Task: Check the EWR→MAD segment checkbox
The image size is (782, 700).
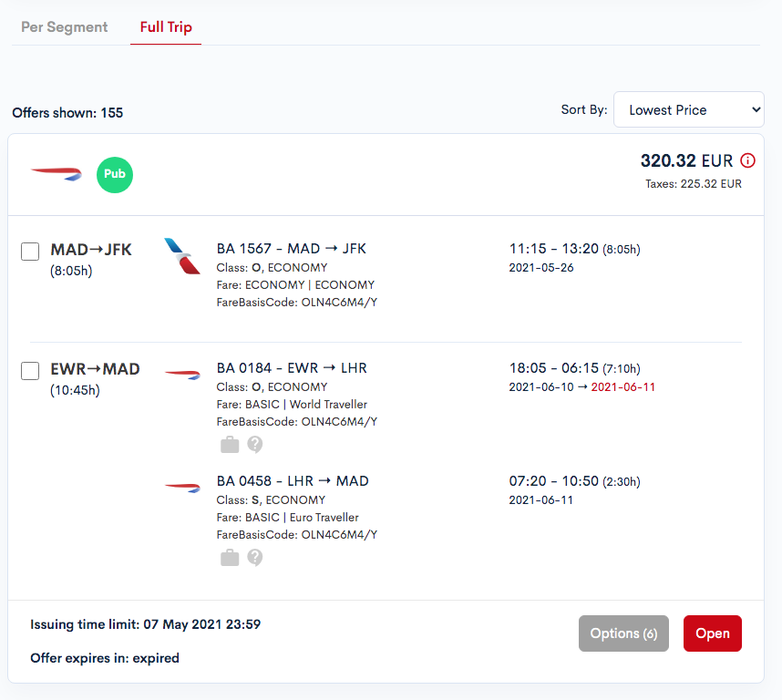Action: coord(30,370)
